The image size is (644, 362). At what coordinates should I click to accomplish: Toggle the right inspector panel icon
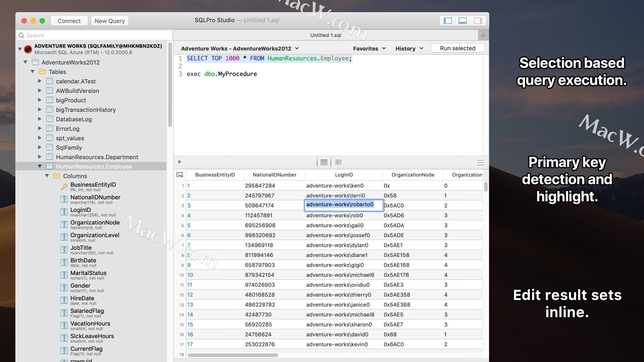click(478, 21)
